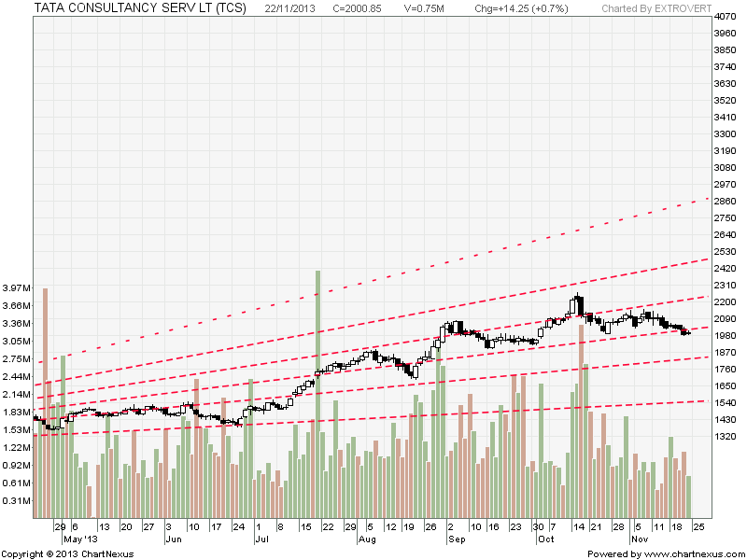The height and width of the screenshot is (560, 747).
Task: Click the 2200 price level on right axis
Action: point(725,302)
